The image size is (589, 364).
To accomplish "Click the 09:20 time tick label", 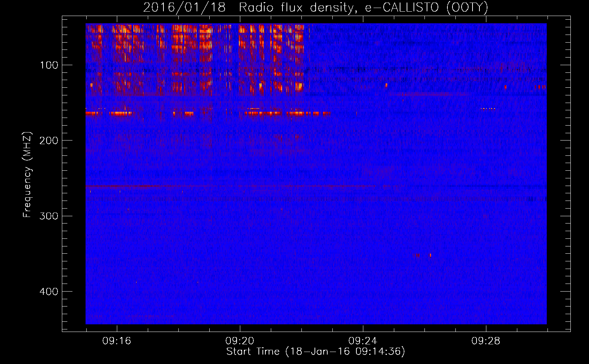I will coord(240,341).
